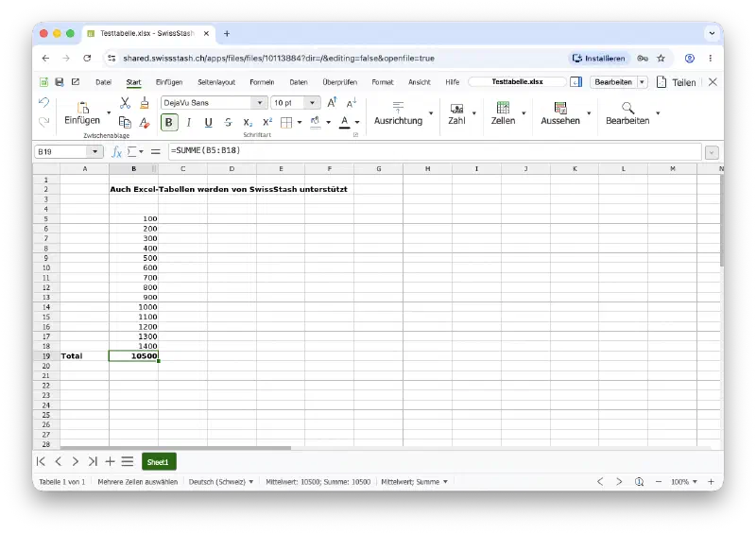This screenshot has height=534, width=756.
Task: Expand the formula bar
Action: pos(712,152)
